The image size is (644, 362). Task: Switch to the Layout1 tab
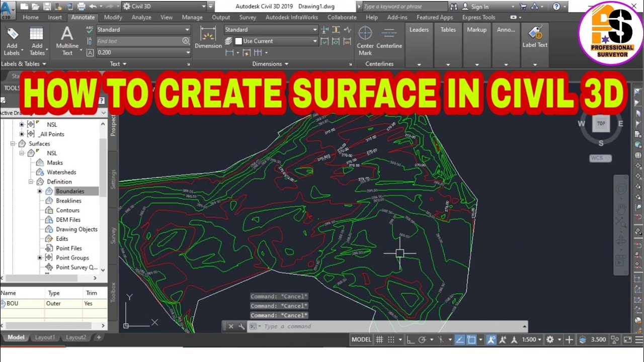coord(45,337)
